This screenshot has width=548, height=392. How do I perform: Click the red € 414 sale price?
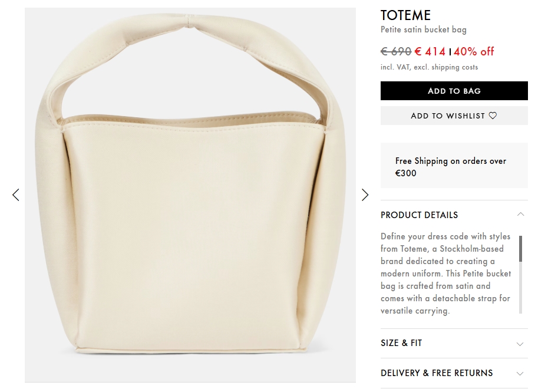point(430,52)
